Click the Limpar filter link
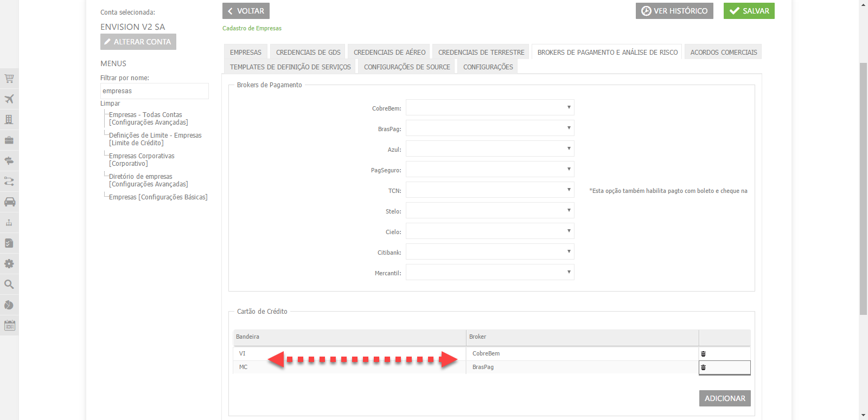868x420 pixels. tap(110, 104)
